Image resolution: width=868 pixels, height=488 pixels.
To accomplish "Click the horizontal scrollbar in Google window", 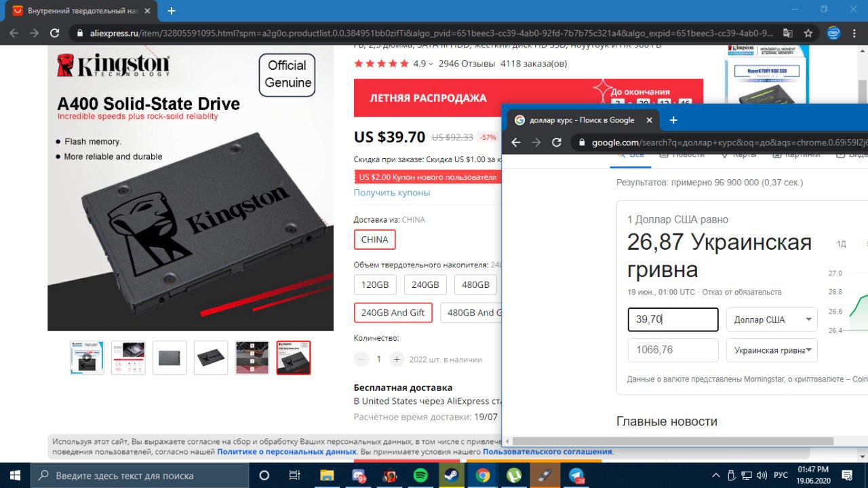I will coord(671,441).
